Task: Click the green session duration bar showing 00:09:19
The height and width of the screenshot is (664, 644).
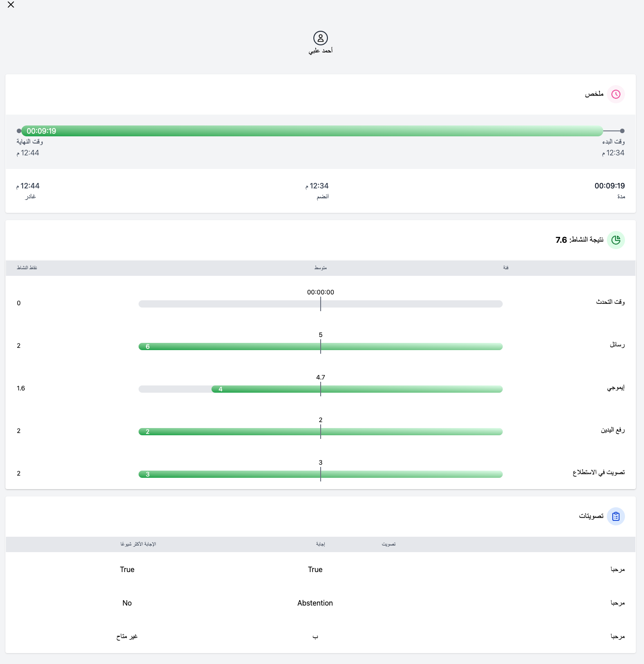Action: pos(312,131)
